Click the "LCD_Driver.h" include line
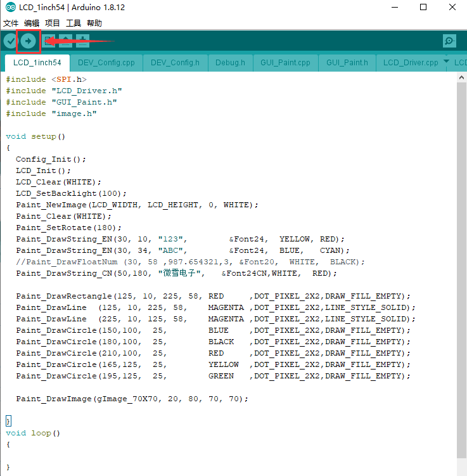 (64, 91)
